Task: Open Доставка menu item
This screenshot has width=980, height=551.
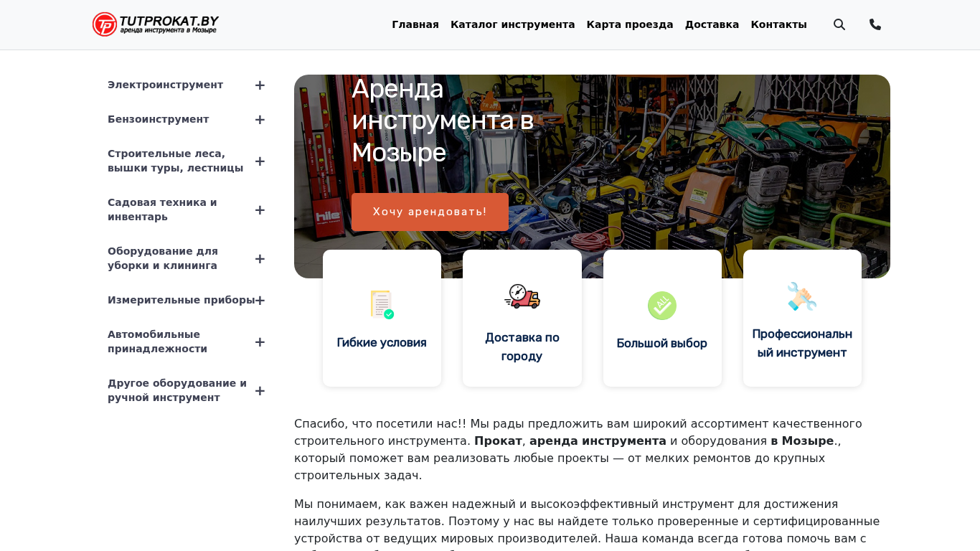Action: click(x=712, y=24)
